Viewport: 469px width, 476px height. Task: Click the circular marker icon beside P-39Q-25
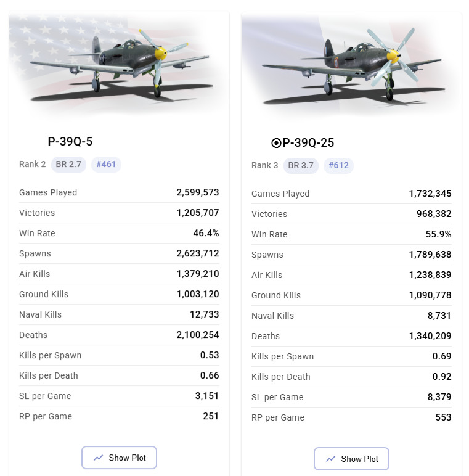click(x=276, y=143)
